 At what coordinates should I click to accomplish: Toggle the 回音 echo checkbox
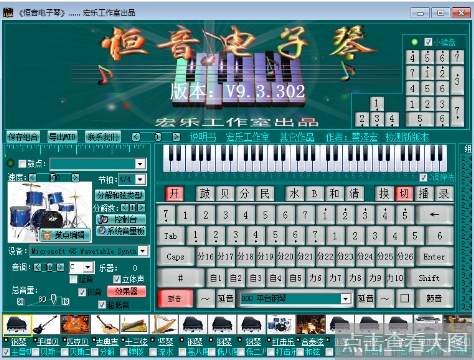click(x=82, y=292)
